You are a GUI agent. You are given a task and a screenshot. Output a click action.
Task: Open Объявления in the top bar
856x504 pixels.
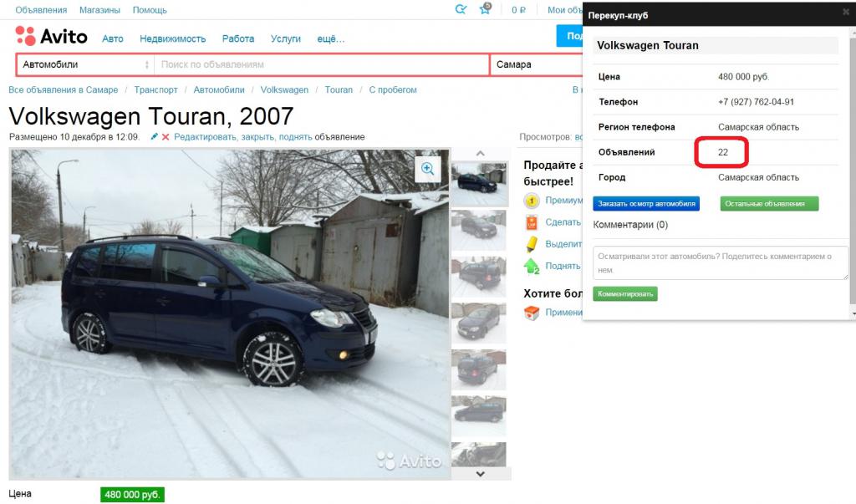click(41, 10)
